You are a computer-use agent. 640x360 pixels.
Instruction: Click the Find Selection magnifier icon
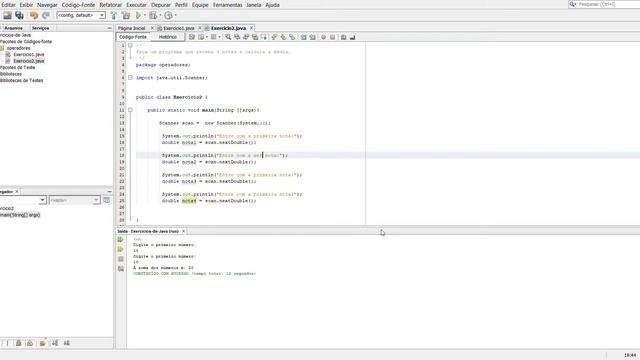click(228, 37)
